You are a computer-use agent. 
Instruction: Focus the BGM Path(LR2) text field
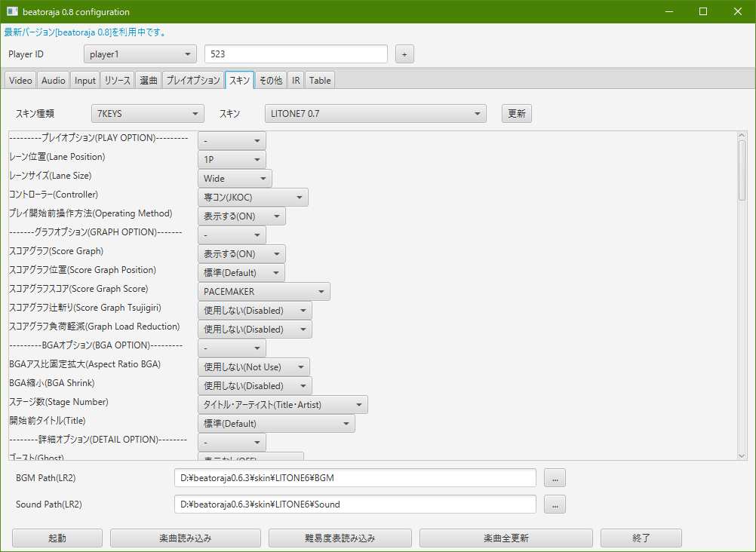point(355,478)
